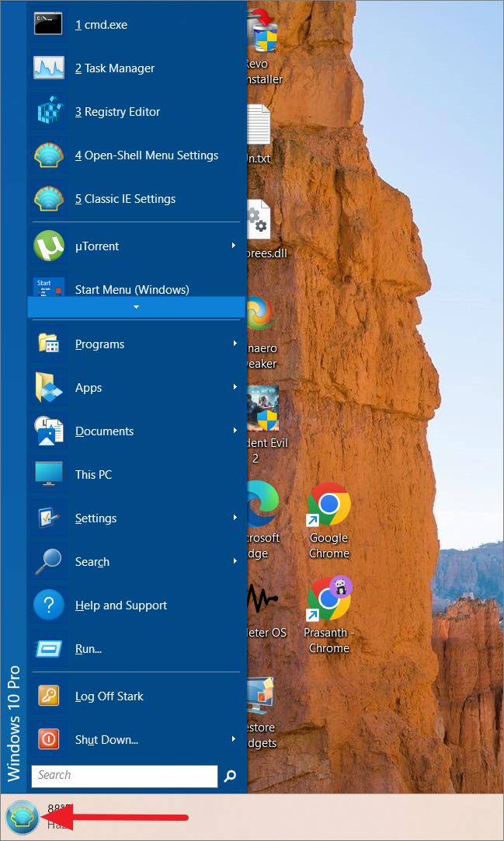Viewport: 504px width, 841px height.
Task: Select This PC in the menu
Action: 93,475
